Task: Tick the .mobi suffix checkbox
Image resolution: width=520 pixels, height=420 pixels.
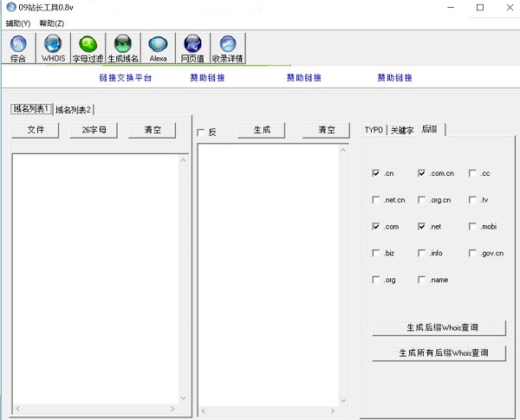Action: click(x=472, y=226)
